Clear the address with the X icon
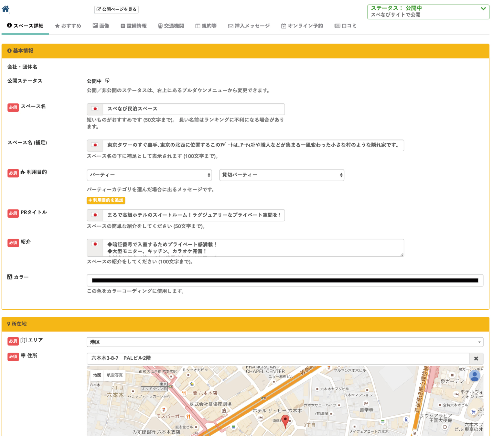The height and width of the screenshot is (445, 504). [476, 358]
